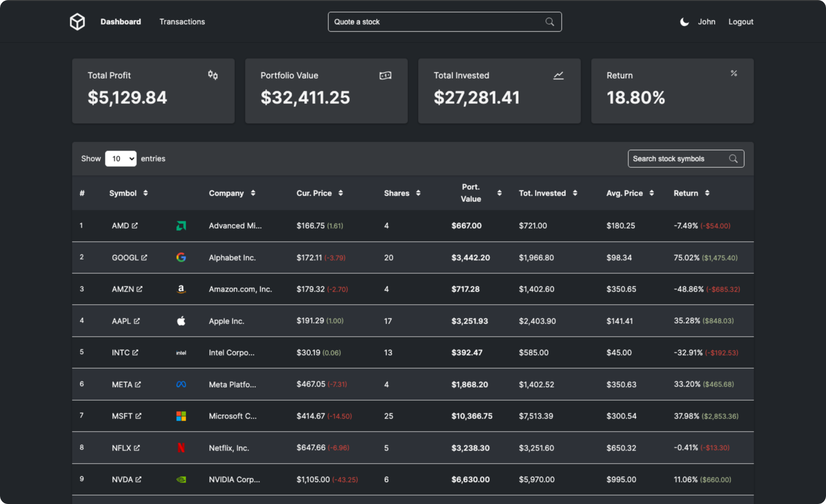The width and height of the screenshot is (826, 504).
Task: Open the Transactions page
Action: point(182,22)
